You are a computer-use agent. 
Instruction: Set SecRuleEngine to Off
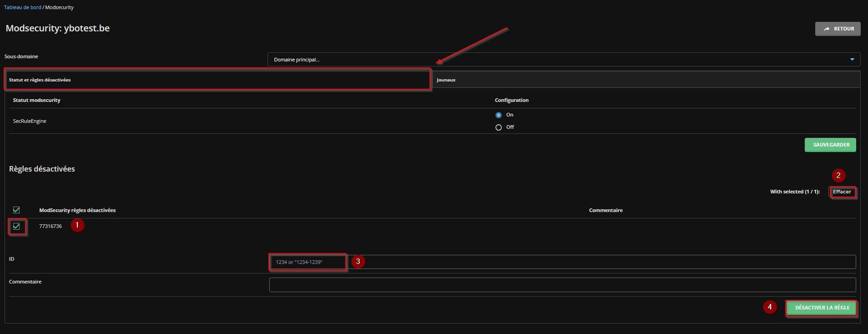pos(499,127)
